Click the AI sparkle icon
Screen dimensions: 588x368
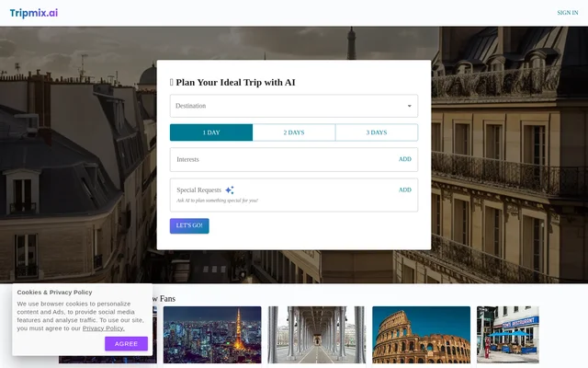[230, 190]
